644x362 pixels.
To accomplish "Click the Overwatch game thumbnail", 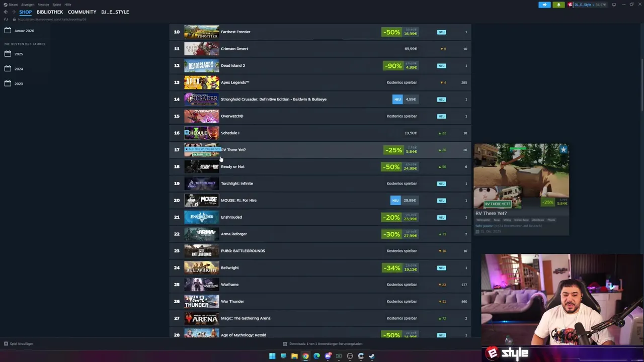I will (202, 116).
